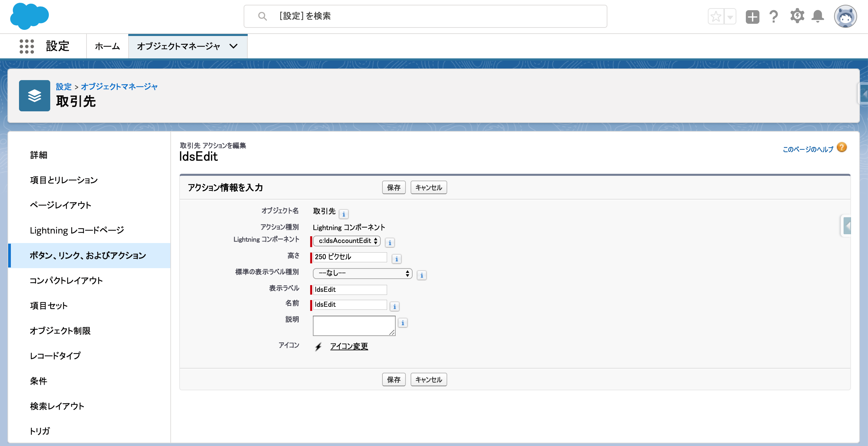Click the top キャンセル button
This screenshot has width=868, height=446.
[x=429, y=187]
